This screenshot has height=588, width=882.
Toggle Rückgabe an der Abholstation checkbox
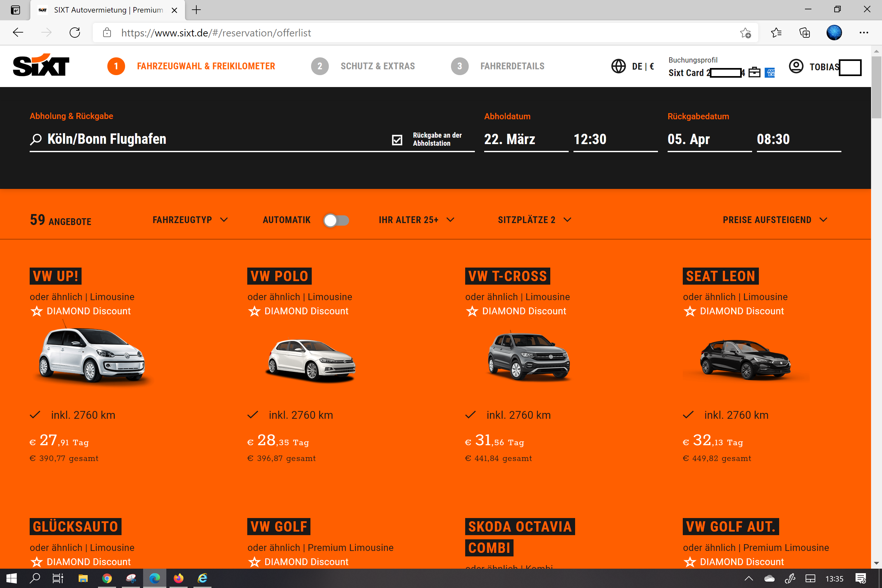coord(397,140)
